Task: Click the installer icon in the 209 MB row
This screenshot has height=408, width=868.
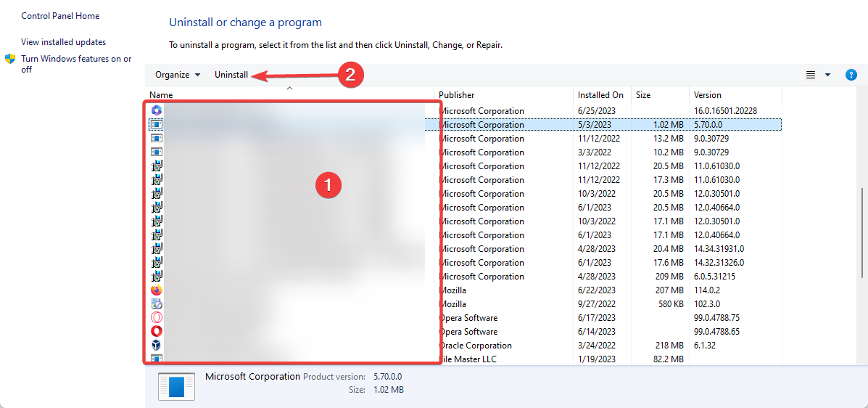Action: [157, 276]
